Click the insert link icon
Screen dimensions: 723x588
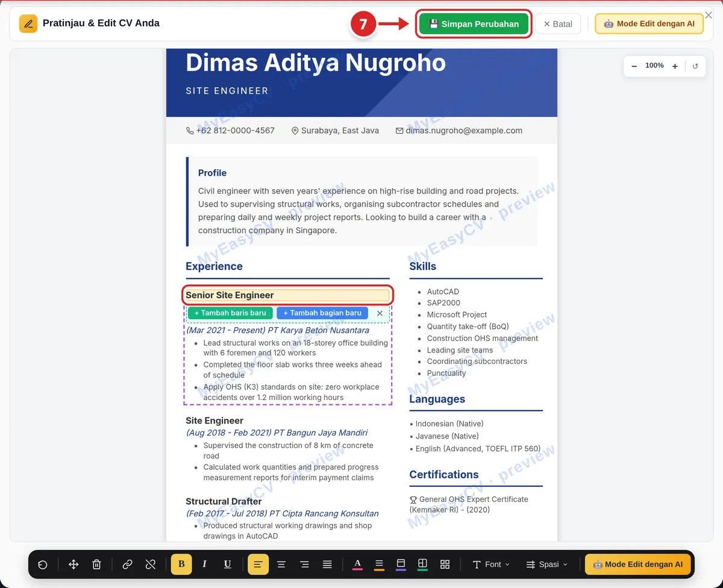(x=127, y=565)
